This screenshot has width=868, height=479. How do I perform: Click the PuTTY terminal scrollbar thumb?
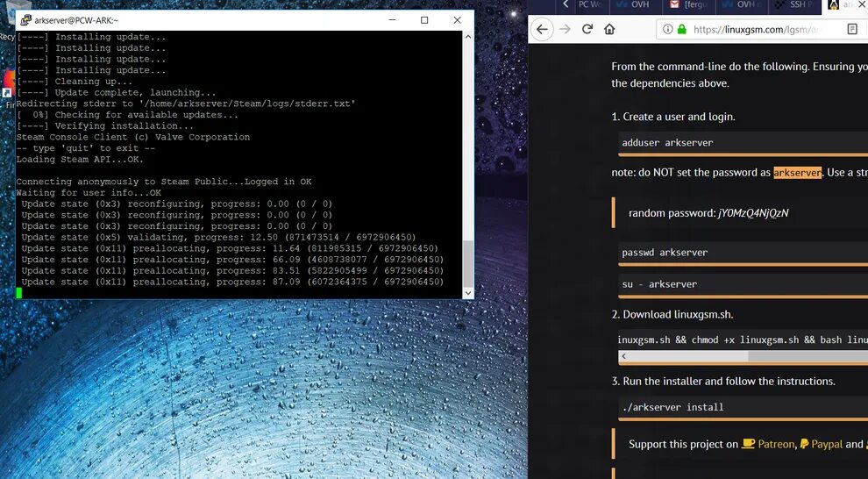(x=468, y=263)
